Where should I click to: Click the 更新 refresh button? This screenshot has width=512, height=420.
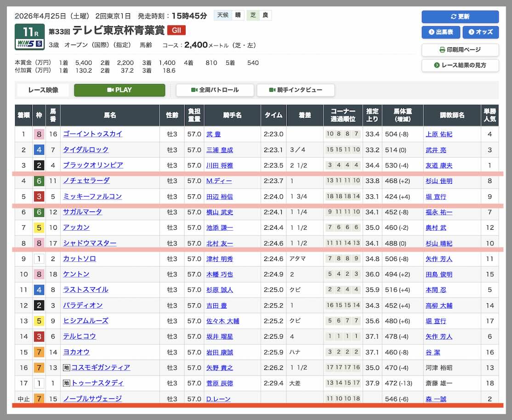pyautogui.click(x=460, y=17)
